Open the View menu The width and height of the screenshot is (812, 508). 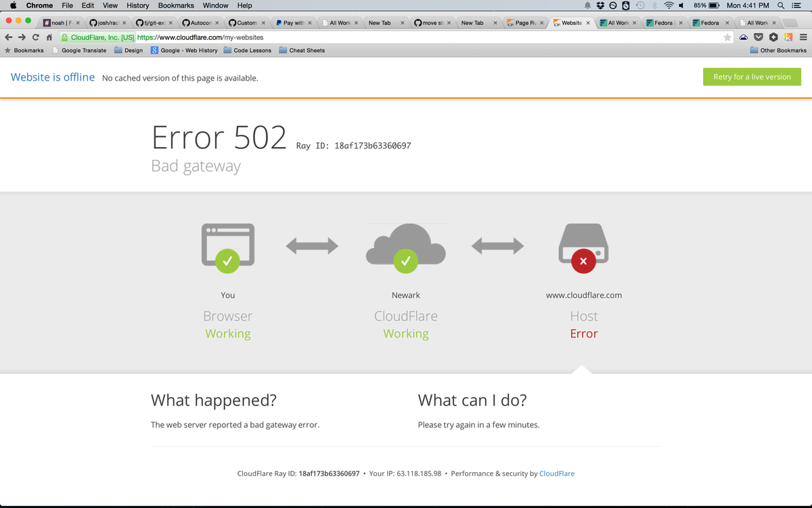110,5
